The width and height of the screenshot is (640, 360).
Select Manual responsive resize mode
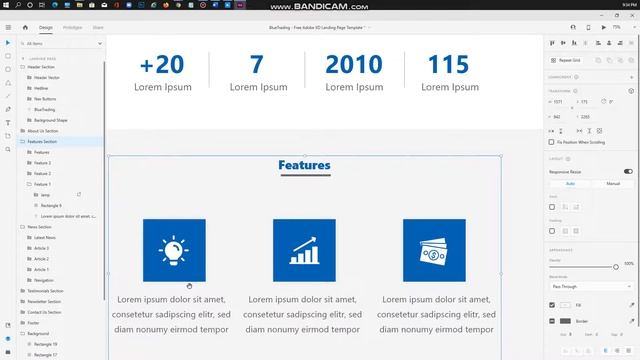(x=613, y=184)
